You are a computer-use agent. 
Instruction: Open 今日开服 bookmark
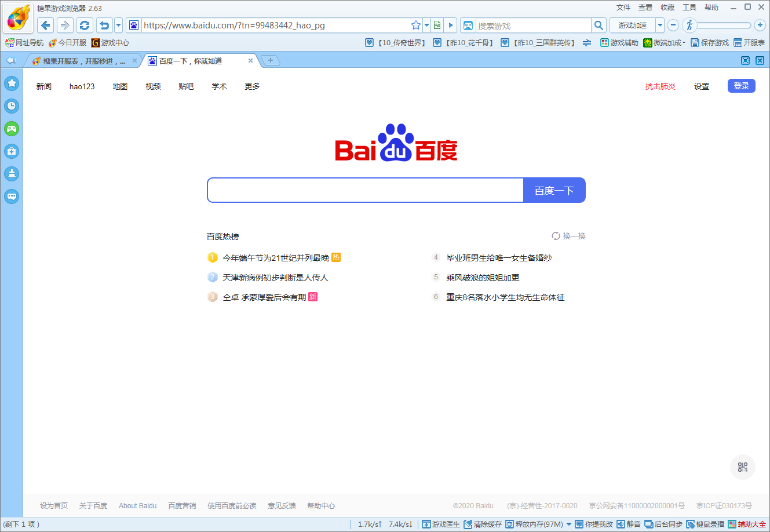pos(67,43)
